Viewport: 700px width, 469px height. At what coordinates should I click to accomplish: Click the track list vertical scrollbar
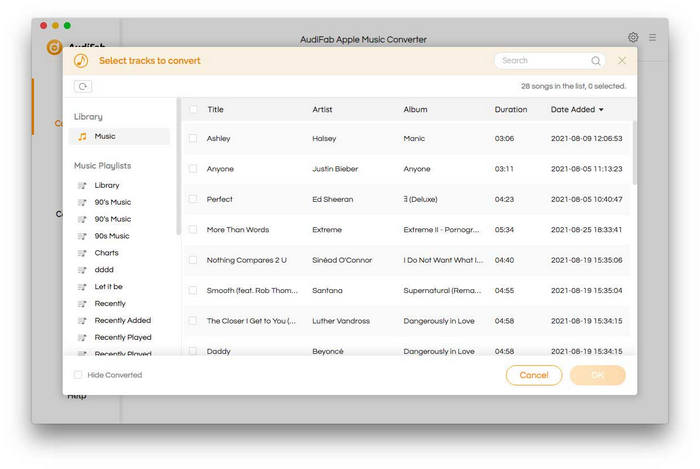coord(634,153)
